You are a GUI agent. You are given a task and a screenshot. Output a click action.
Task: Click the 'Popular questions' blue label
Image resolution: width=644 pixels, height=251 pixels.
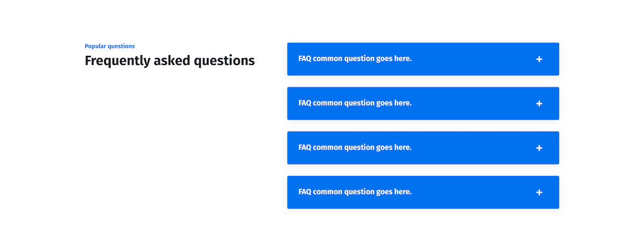109,46
